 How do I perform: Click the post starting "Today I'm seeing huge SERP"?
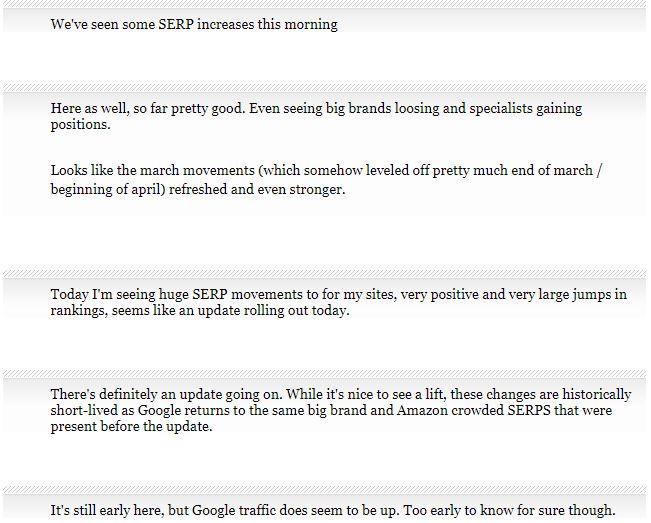pyautogui.click(x=339, y=302)
